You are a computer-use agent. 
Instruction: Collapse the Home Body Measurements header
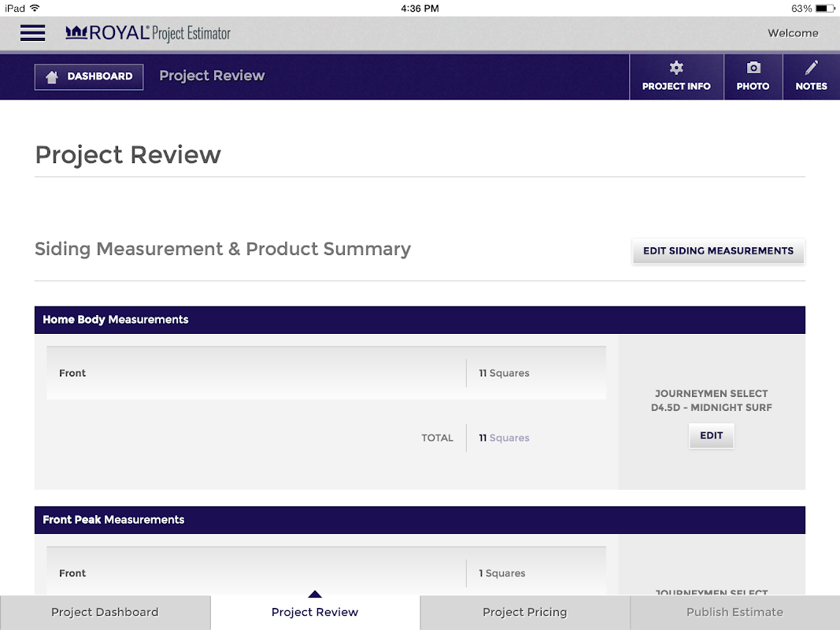point(420,320)
